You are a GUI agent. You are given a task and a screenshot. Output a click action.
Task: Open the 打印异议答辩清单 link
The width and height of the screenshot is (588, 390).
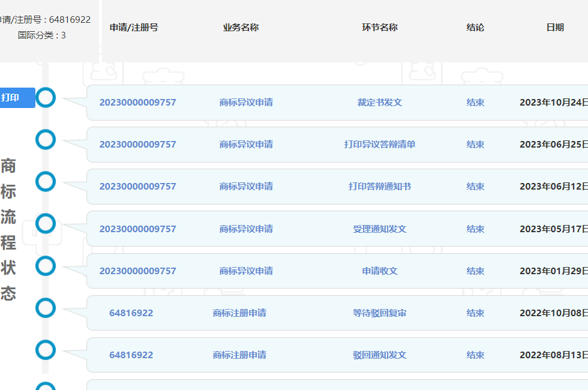[x=379, y=145]
